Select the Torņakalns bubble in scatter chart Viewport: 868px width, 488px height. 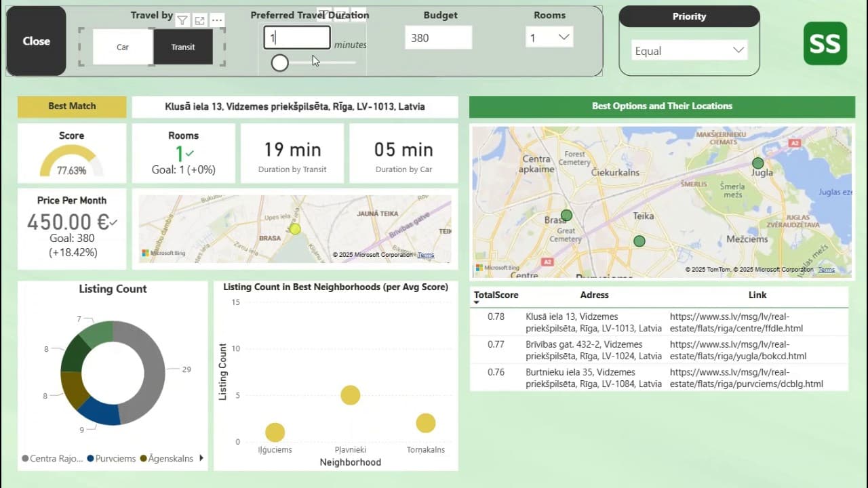(x=425, y=423)
